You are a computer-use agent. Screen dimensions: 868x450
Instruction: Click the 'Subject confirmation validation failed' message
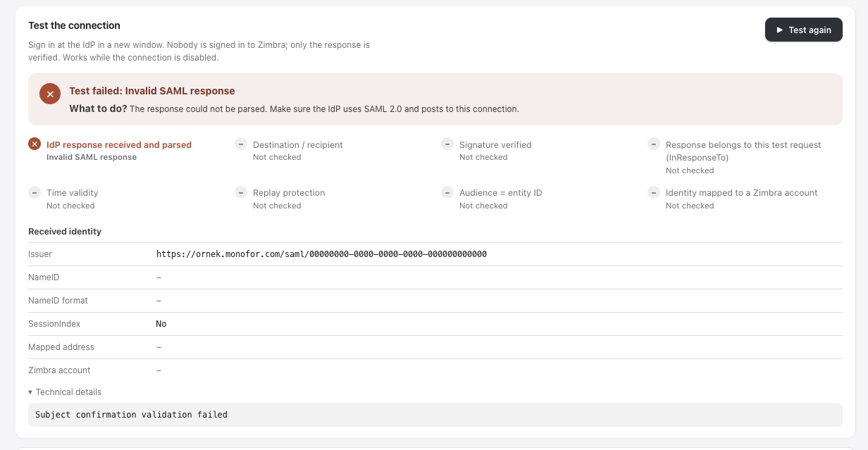(x=131, y=415)
